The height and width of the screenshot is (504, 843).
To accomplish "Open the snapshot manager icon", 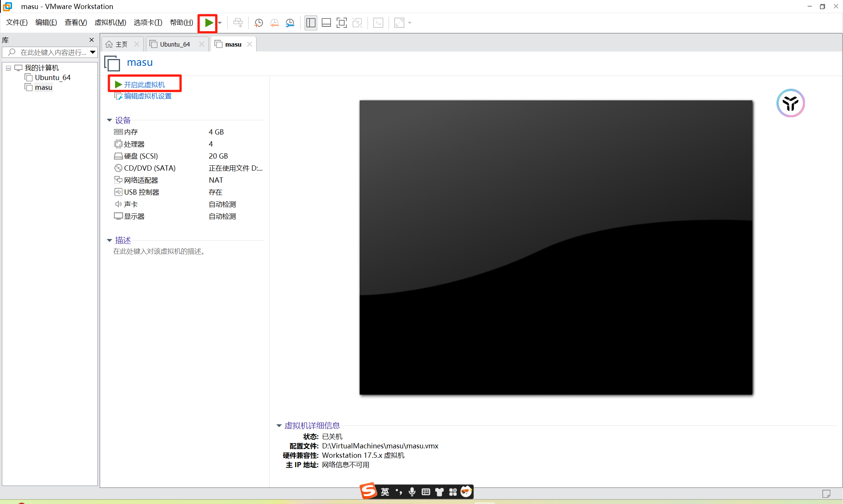I will pos(290,23).
